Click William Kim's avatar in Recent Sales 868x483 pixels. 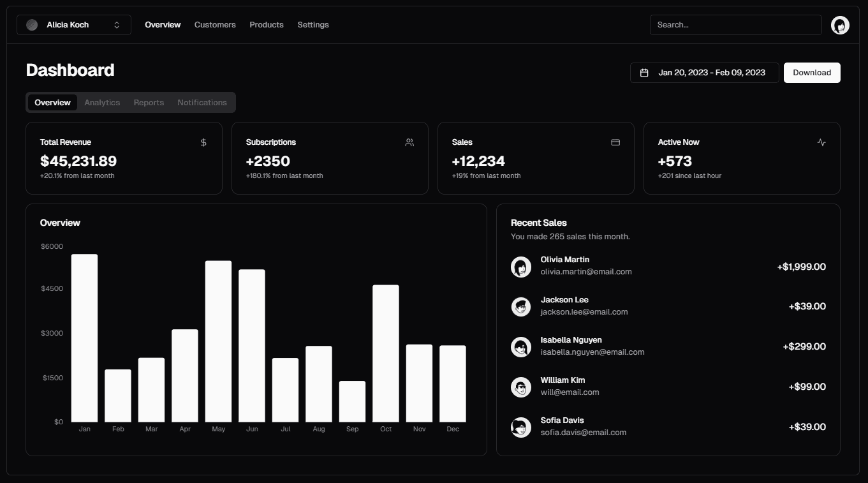pos(521,387)
